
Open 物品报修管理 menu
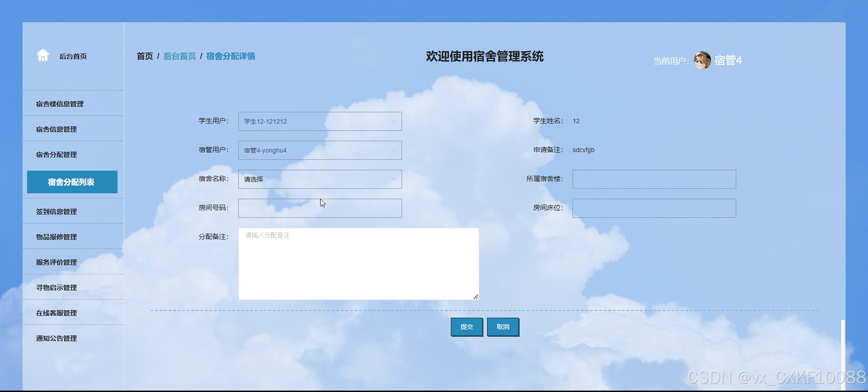coord(56,237)
